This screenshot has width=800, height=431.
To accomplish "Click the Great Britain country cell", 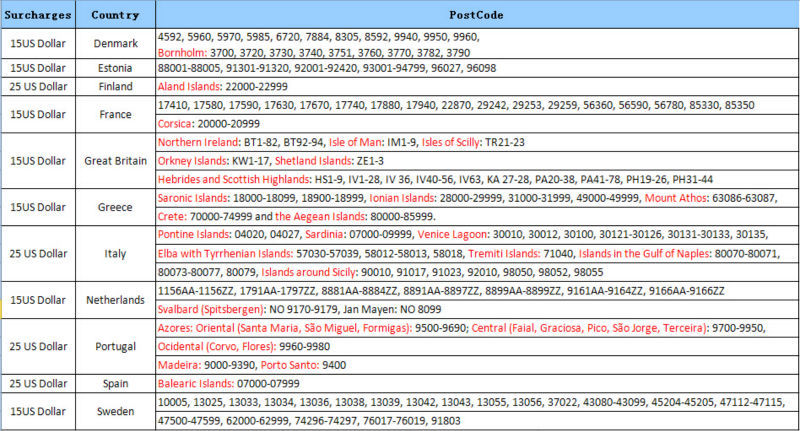I will click(114, 161).
